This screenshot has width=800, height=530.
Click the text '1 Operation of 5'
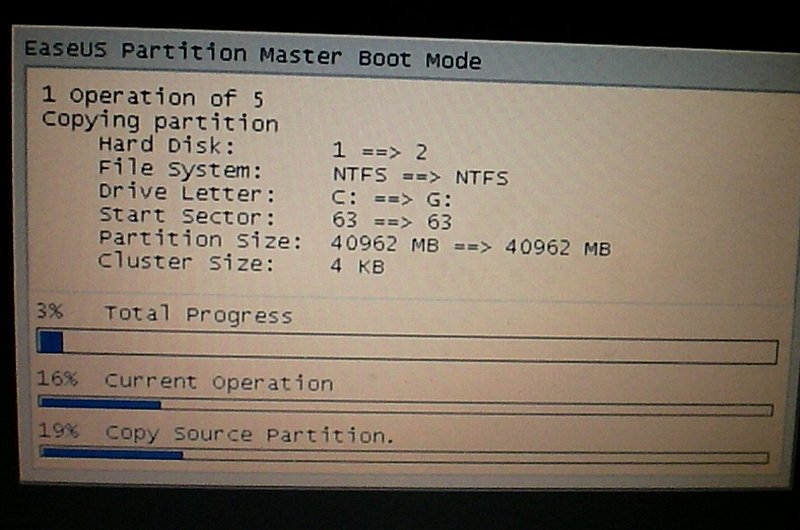153,97
